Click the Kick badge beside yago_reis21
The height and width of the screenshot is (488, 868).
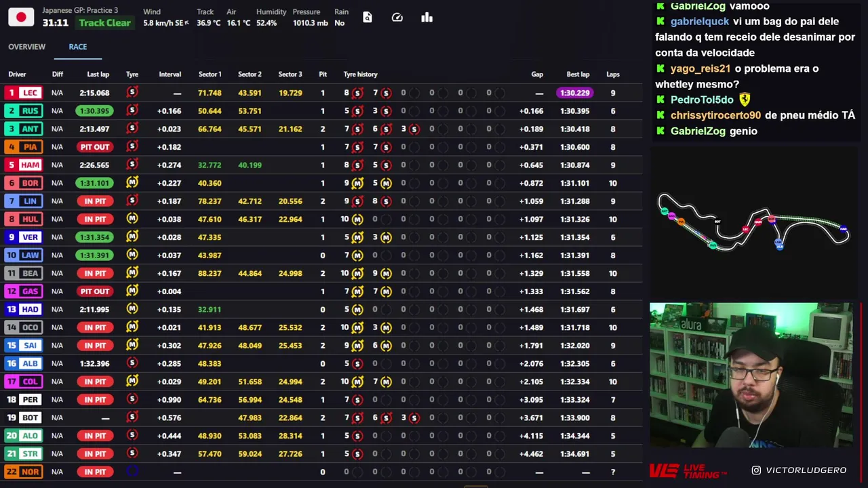[x=660, y=68]
